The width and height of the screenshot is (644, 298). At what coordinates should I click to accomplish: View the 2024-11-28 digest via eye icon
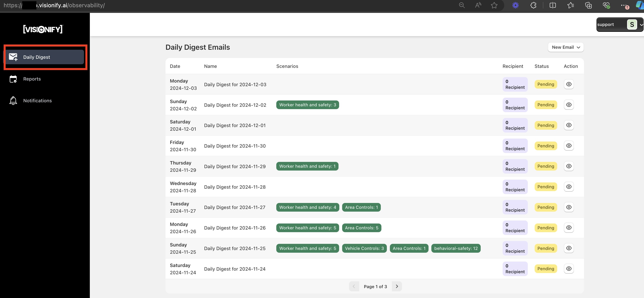click(569, 187)
